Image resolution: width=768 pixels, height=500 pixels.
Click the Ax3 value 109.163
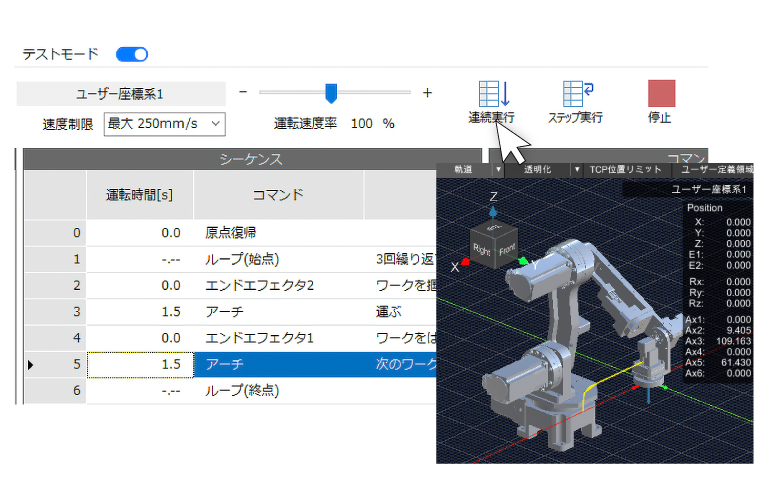tap(733, 341)
